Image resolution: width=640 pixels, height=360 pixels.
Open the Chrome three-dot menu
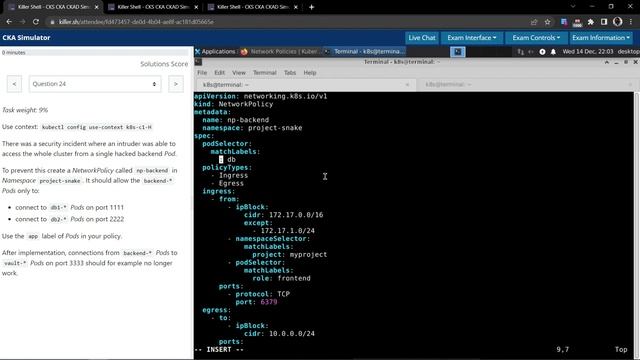631,22
